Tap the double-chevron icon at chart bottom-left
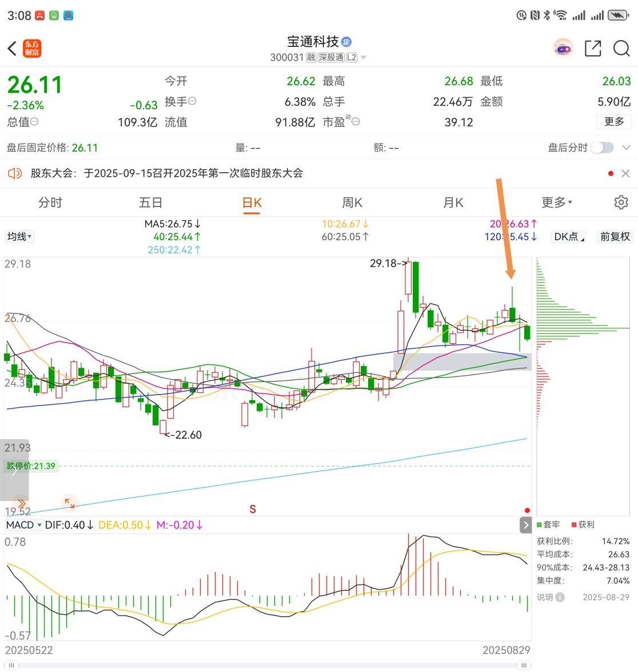The image size is (638, 672). tap(21, 503)
